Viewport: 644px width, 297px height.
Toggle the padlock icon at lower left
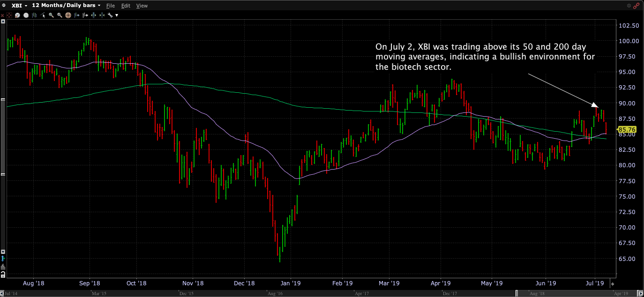[2, 274]
